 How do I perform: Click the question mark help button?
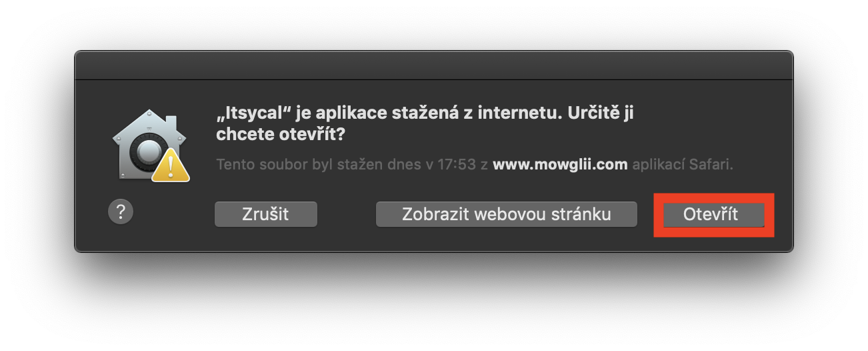[121, 212]
